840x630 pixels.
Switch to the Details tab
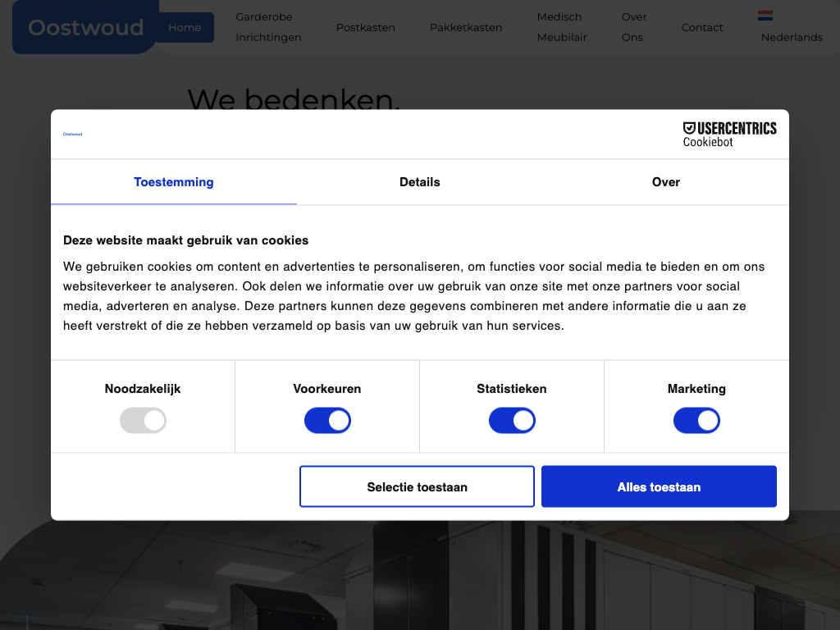pyautogui.click(x=420, y=182)
